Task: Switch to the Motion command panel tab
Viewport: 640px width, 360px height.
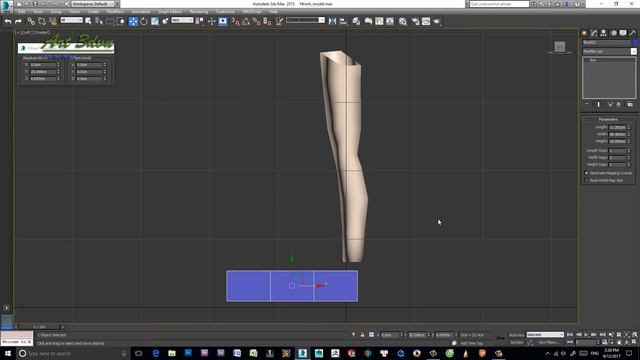Action: tap(613, 33)
